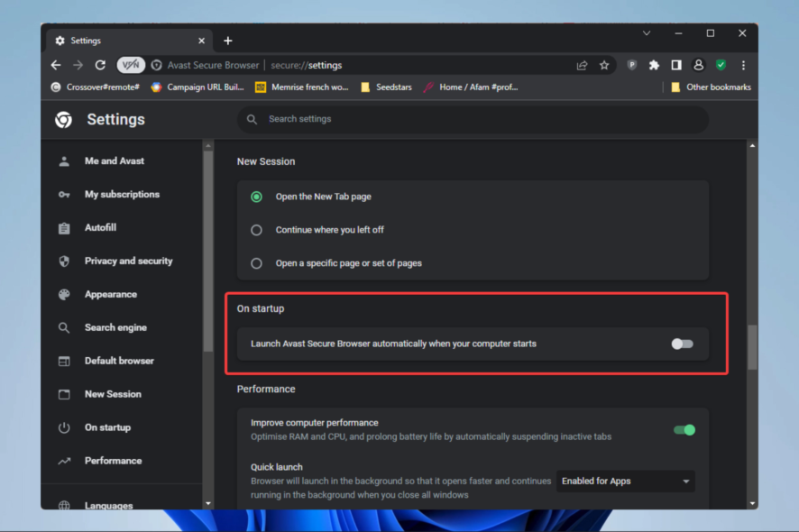Open the tab search chevron
Screen dimensions: 799x532
point(646,33)
